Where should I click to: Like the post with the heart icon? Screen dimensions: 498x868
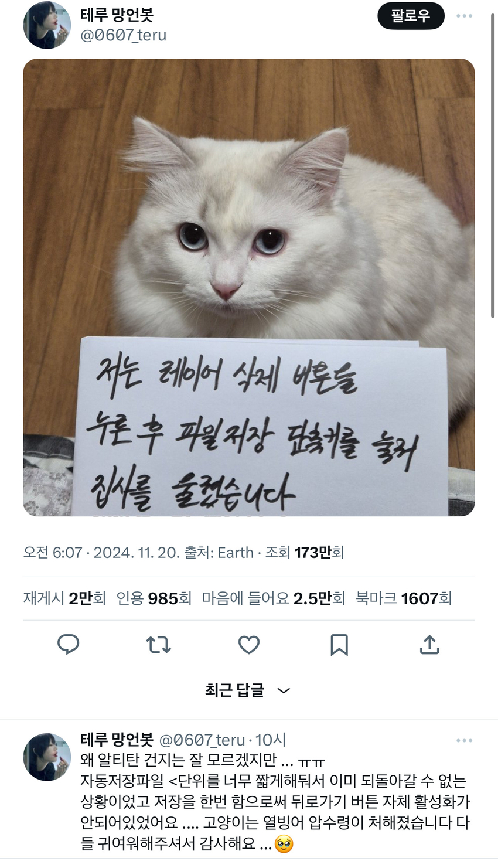pos(249,645)
